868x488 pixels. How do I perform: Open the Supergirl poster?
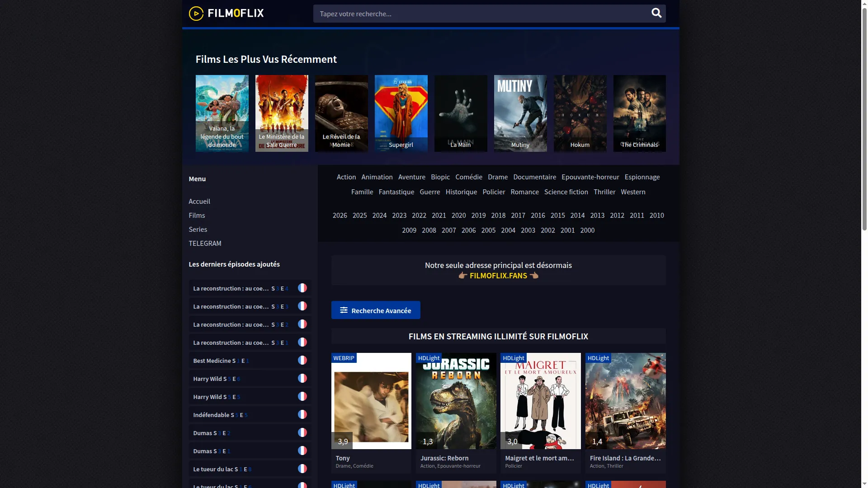click(401, 113)
